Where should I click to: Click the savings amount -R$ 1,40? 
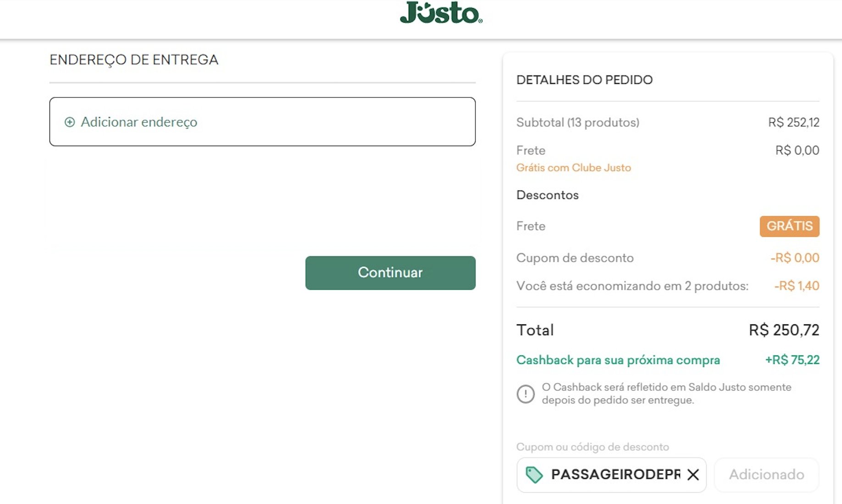(x=797, y=286)
